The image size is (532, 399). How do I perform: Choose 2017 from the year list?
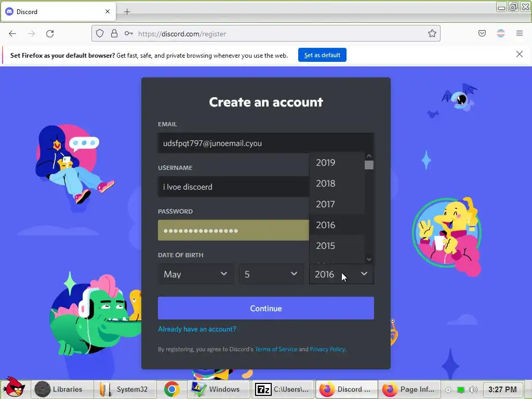coord(337,204)
